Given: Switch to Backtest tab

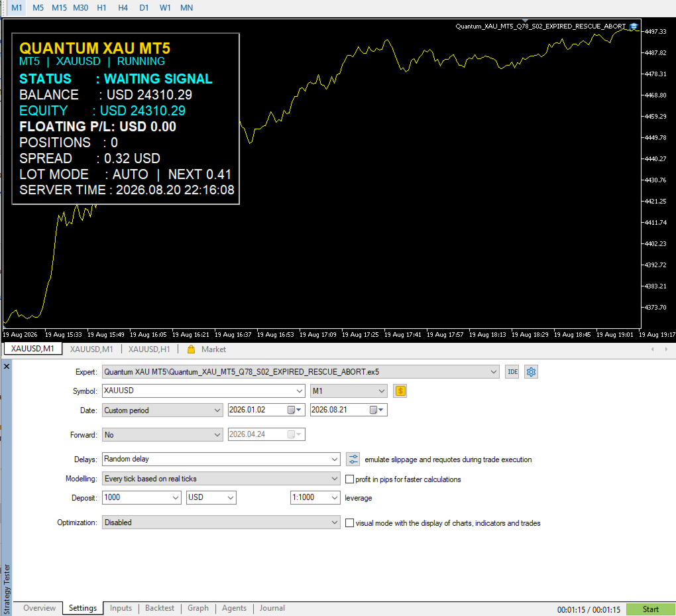Looking at the screenshot, I should (160, 608).
